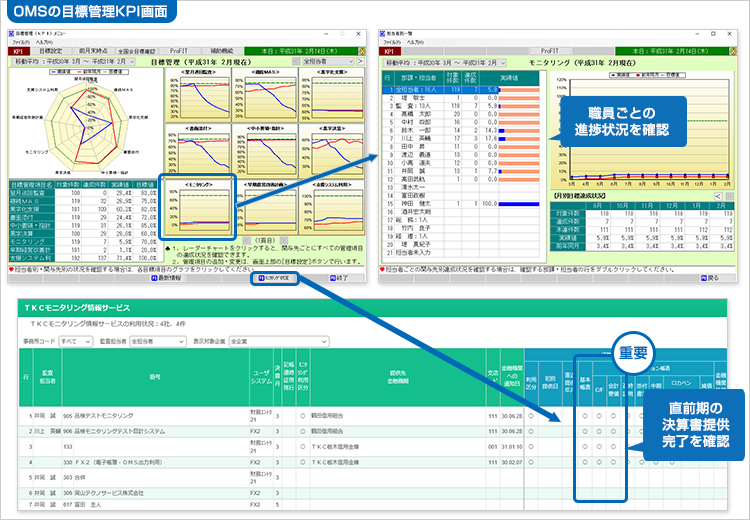Image resolution: width=750 pixels, height=520 pixels.
Task: Select the 鈴木 一郎 row in the staff list
Action: (461, 130)
